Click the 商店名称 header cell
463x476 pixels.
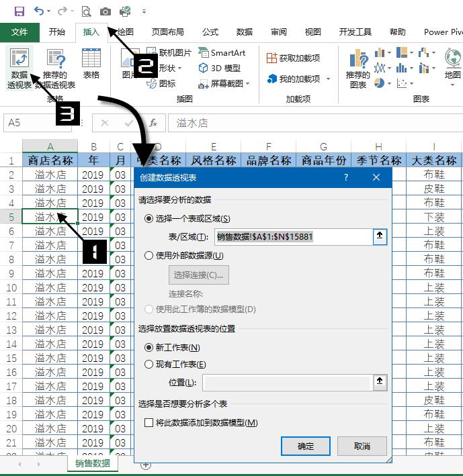click(50, 160)
